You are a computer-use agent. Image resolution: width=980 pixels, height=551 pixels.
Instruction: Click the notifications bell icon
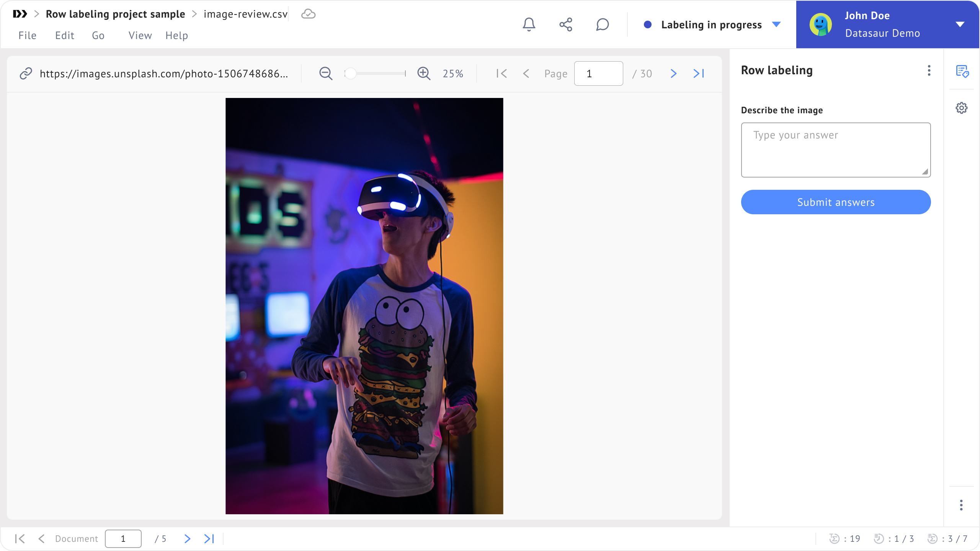(x=529, y=24)
